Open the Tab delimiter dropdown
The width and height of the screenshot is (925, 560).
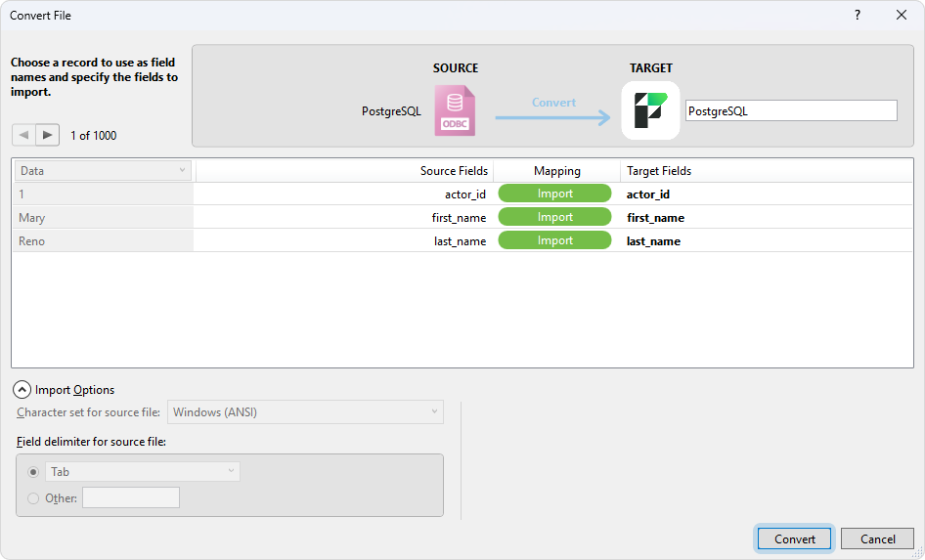[143, 472]
